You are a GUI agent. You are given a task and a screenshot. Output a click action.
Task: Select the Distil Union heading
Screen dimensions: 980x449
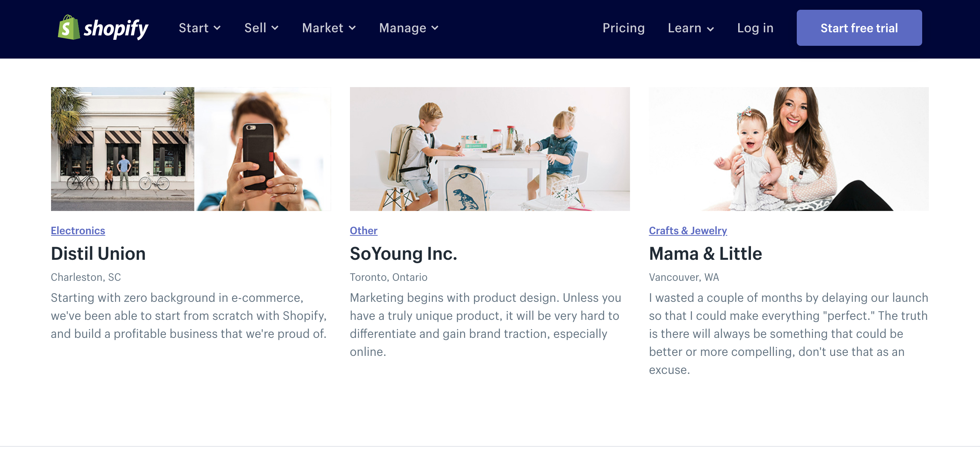point(98,253)
